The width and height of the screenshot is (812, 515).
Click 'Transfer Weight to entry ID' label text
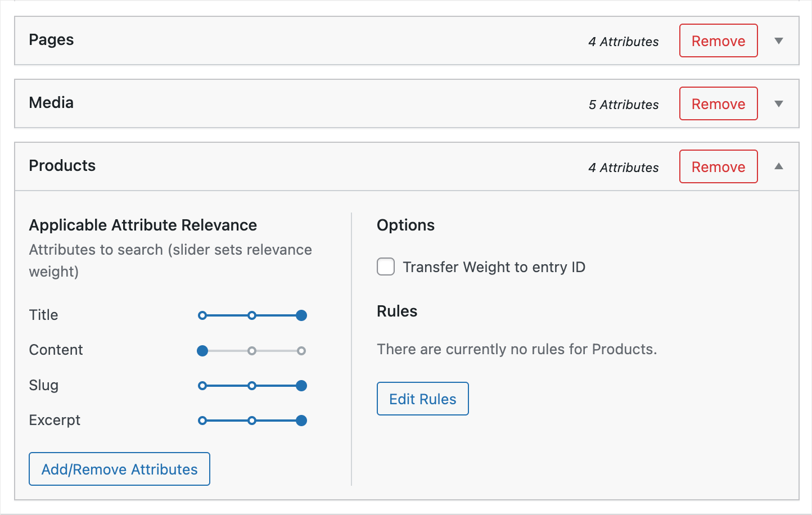tap(494, 267)
